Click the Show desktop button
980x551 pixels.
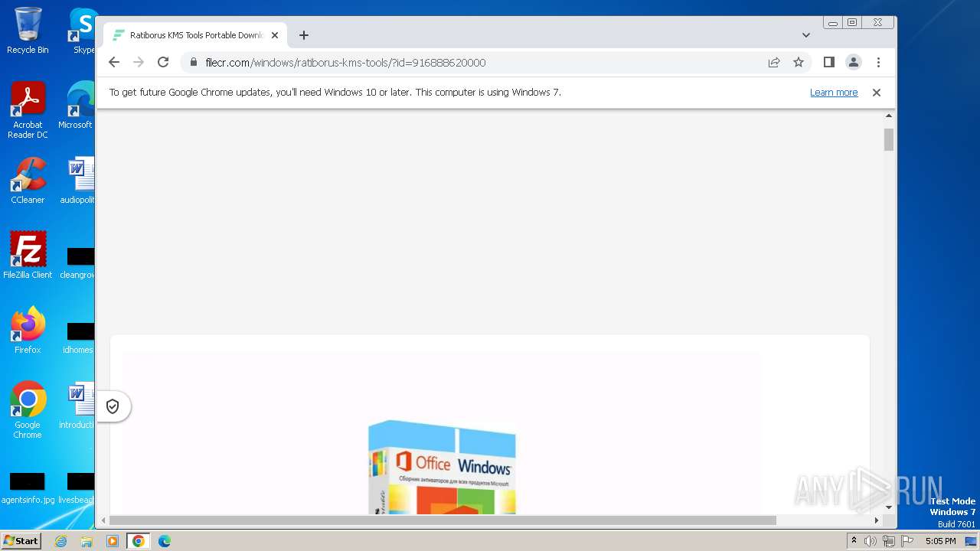(971, 541)
